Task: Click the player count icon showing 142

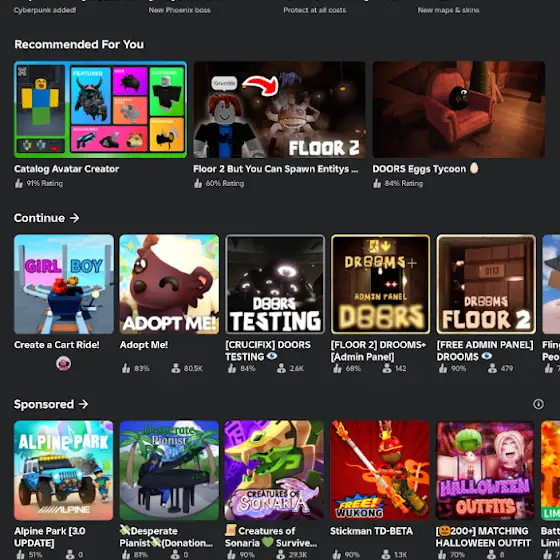Action: [387, 368]
